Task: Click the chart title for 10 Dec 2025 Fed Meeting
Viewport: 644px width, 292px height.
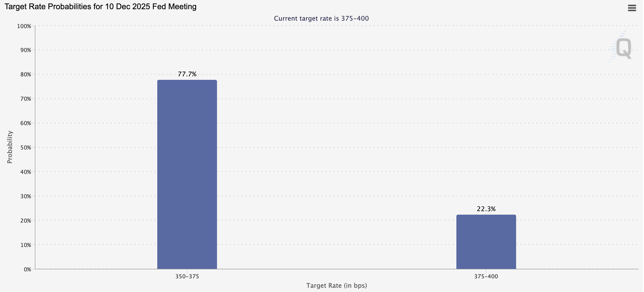Action: [x=101, y=7]
